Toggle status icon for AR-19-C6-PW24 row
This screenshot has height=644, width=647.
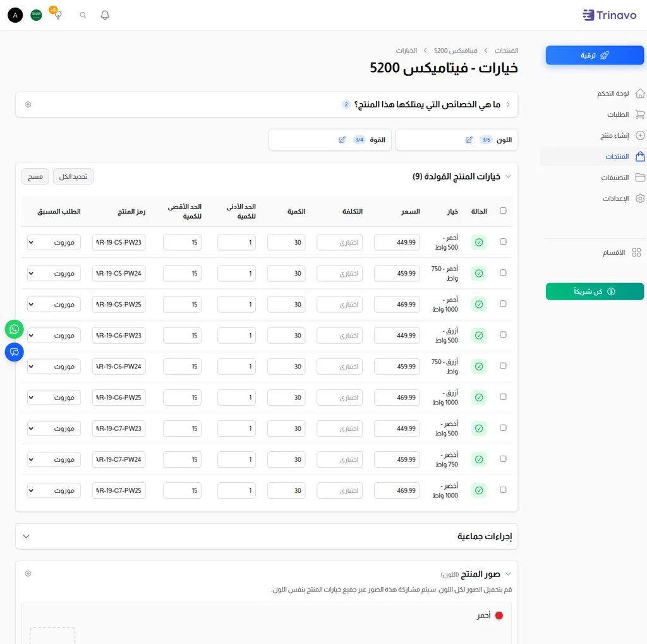click(x=479, y=366)
